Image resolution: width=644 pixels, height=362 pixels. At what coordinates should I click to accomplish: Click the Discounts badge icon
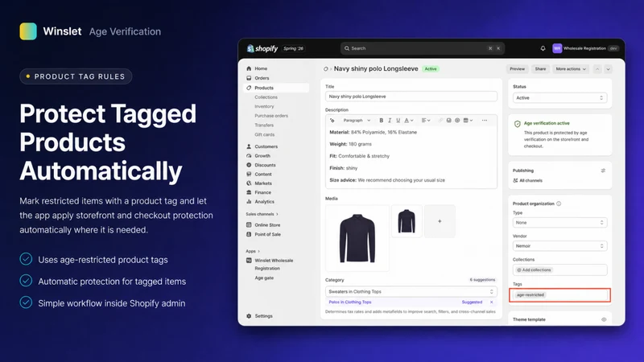coord(249,165)
